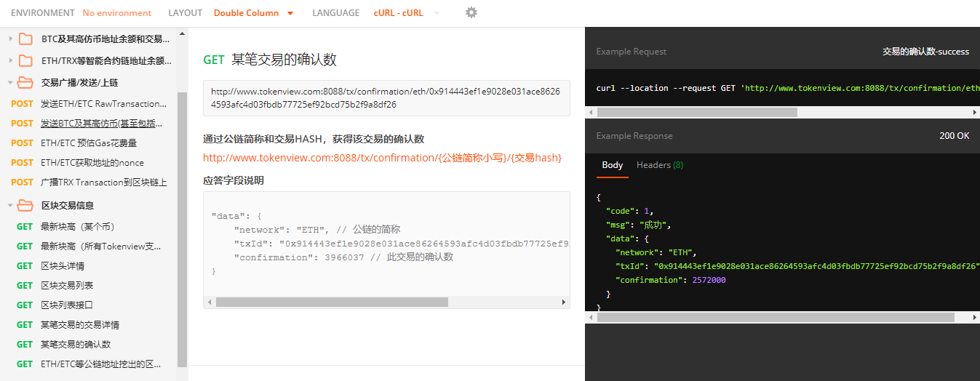This screenshot has height=381, width=980.
Task: Collapse the 交易广播/发送/上链 folder arrow
Action: [x=10, y=82]
